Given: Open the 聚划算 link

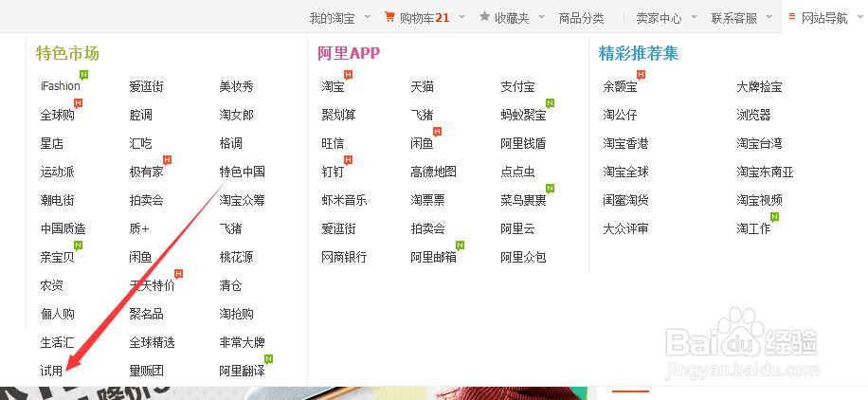Looking at the screenshot, I should point(339,116).
